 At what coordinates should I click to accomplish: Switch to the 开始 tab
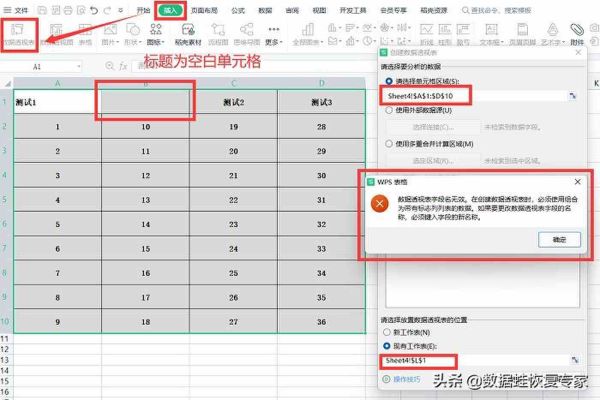click(143, 11)
